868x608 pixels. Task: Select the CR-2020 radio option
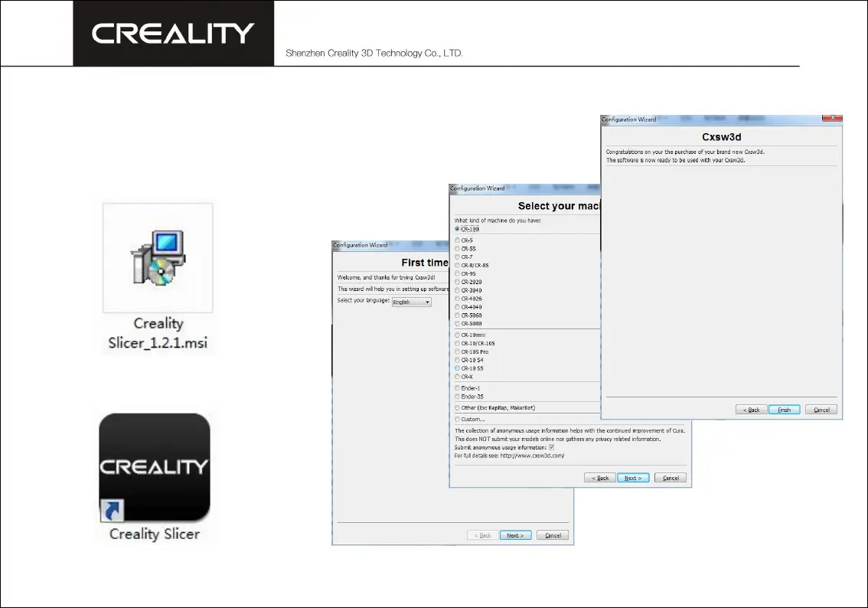457,282
